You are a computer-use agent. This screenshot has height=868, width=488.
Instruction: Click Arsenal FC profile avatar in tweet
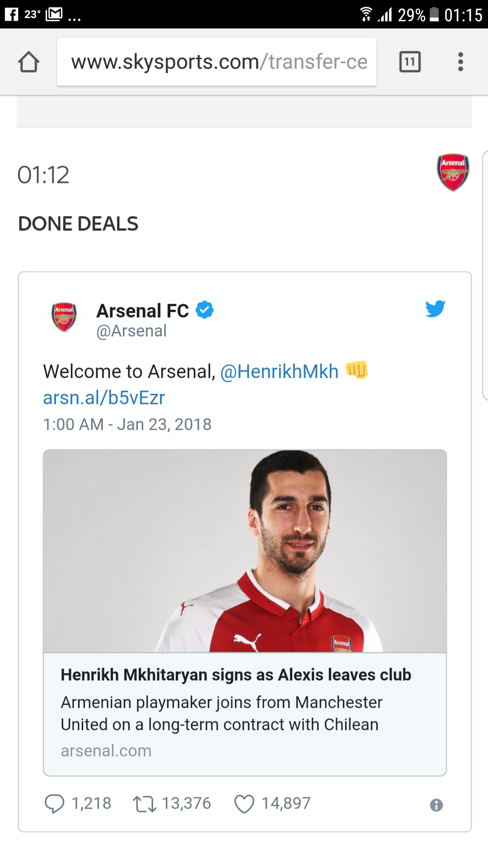[x=64, y=317]
